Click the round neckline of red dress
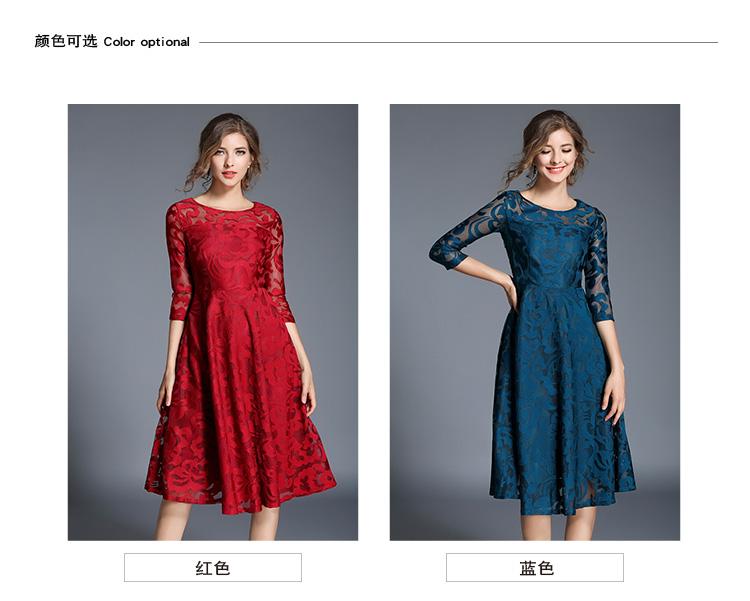750x601 pixels. (x=224, y=207)
